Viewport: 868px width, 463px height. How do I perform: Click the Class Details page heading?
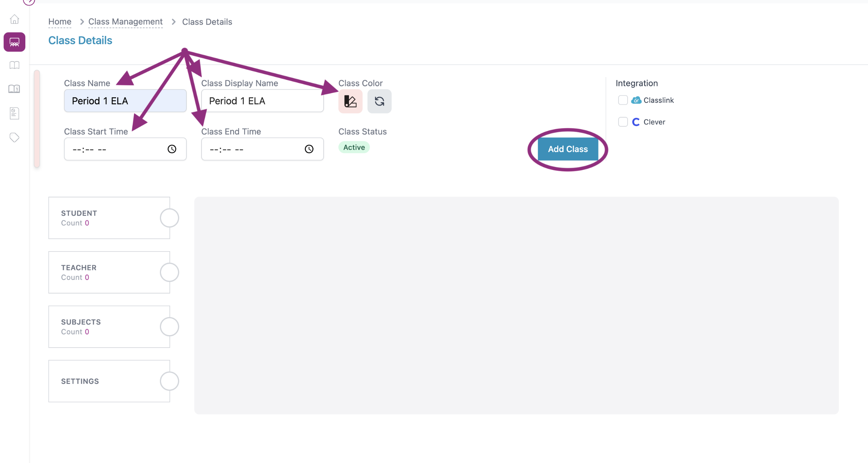point(80,40)
